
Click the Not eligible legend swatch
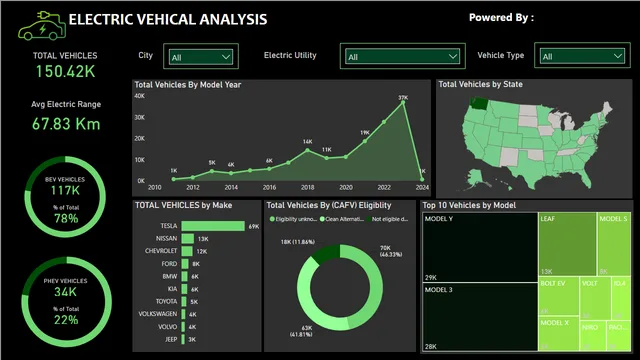click(x=369, y=219)
